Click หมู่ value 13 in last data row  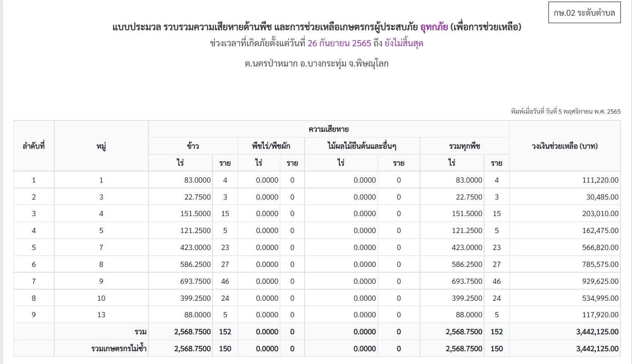point(101,315)
